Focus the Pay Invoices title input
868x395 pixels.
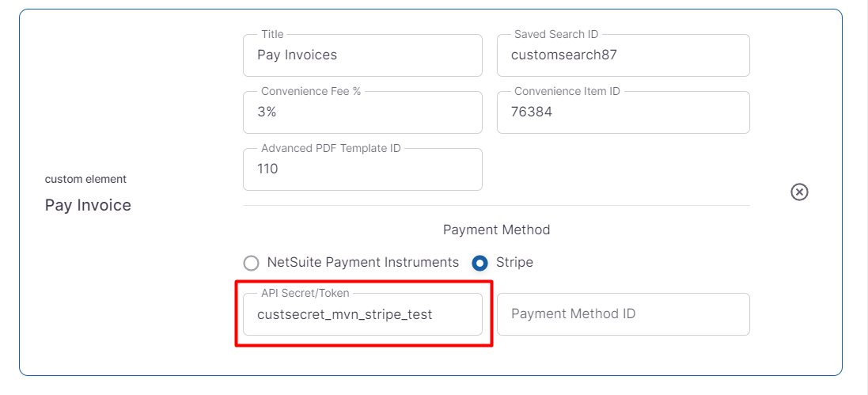pos(362,55)
